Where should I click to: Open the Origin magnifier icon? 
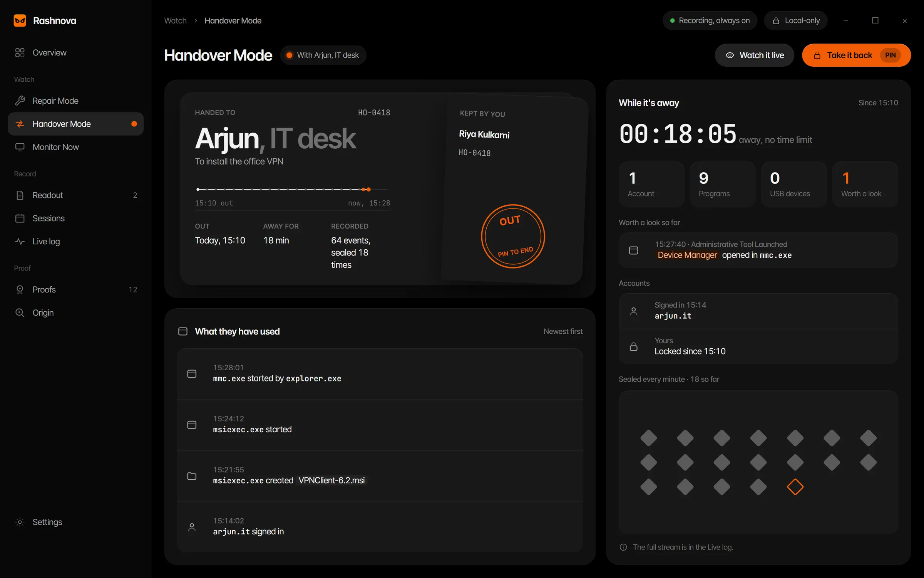click(x=20, y=313)
